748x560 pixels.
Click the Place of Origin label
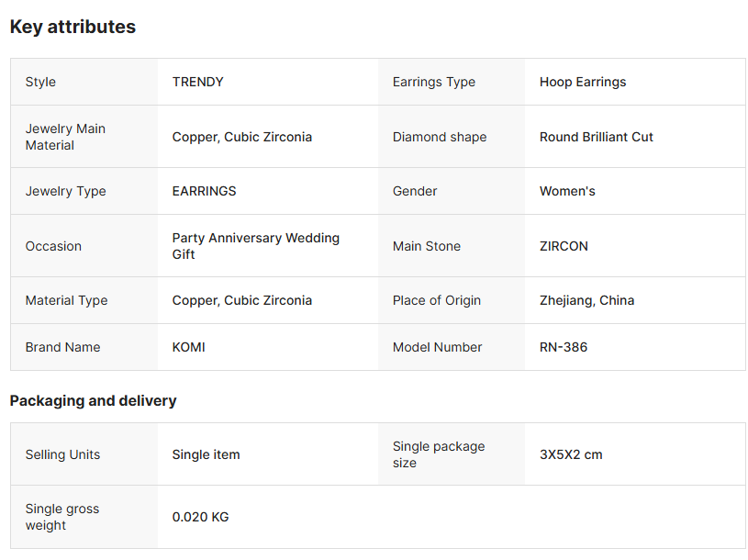(437, 300)
